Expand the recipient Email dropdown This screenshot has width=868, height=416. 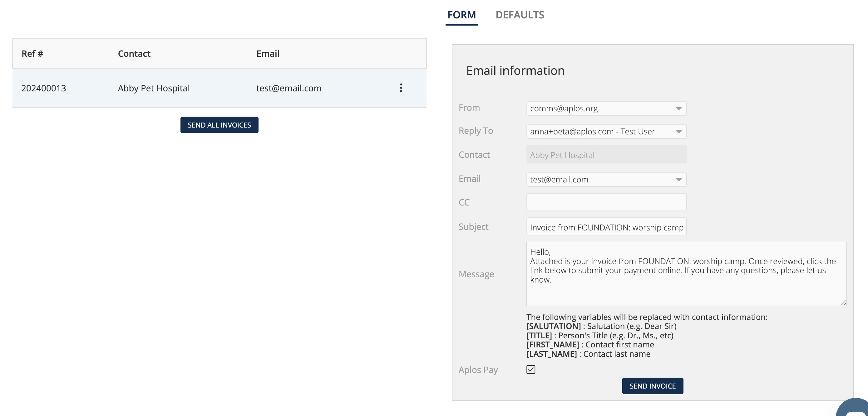(606, 179)
